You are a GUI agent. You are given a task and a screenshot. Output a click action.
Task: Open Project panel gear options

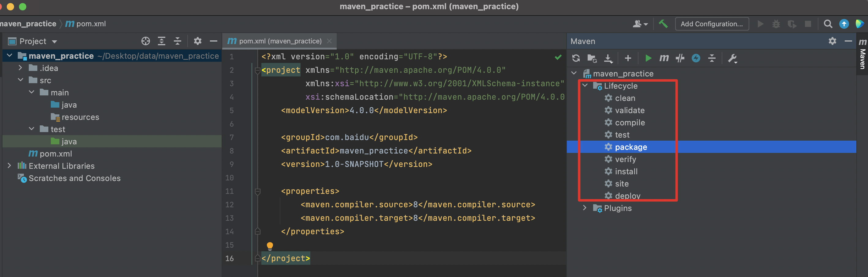coord(197,41)
